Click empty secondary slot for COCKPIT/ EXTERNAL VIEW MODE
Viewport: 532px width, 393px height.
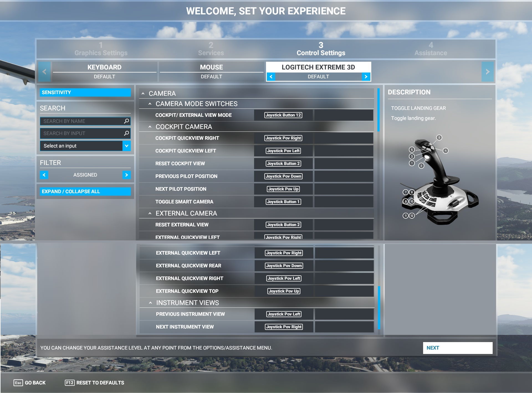click(x=344, y=115)
